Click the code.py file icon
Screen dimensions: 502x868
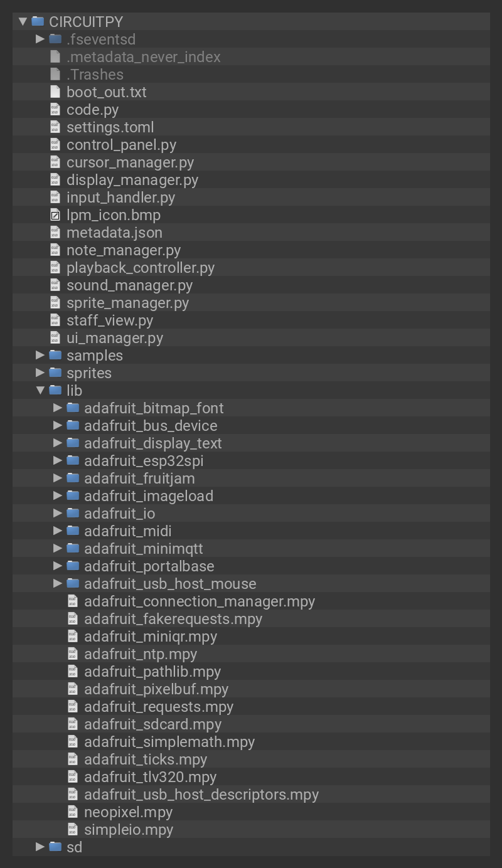[x=55, y=110]
